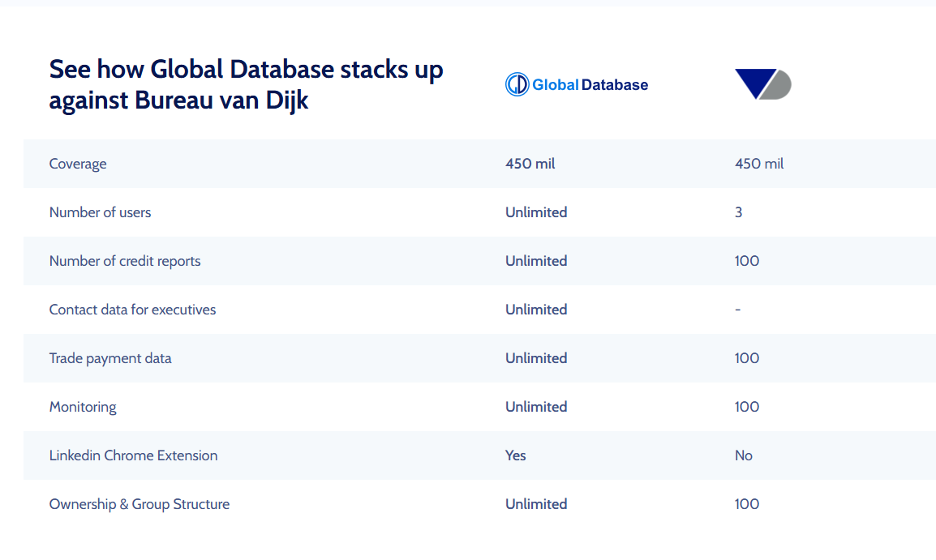Click Contact data for executives label

[132, 310]
